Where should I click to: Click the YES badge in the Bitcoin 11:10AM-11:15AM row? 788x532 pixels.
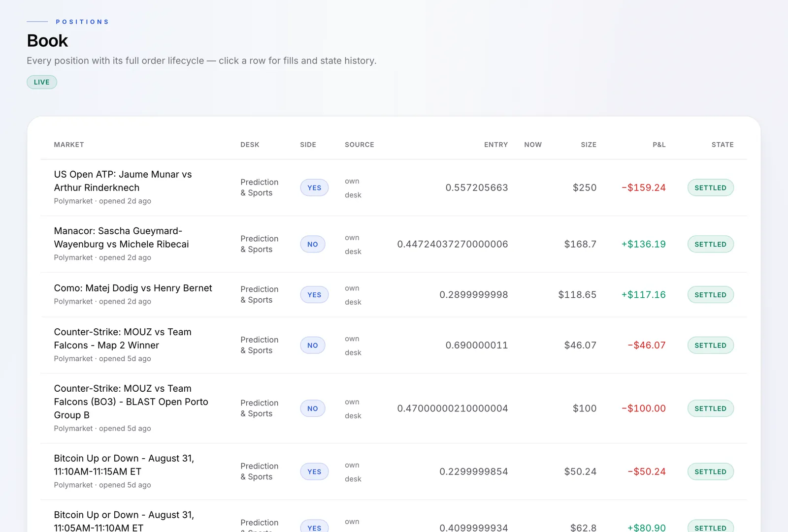point(314,471)
